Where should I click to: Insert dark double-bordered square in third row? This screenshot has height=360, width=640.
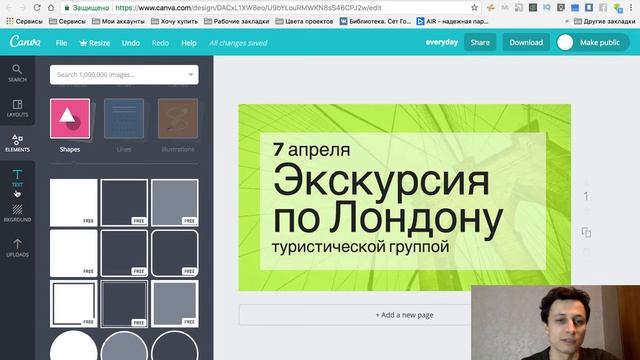click(x=124, y=304)
